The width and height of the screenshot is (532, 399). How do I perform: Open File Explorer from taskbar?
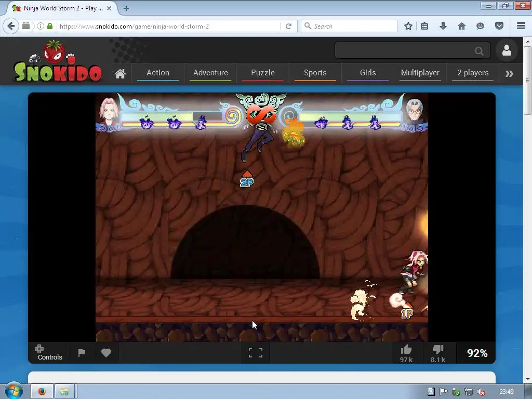pyautogui.click(x=65, y=392)
